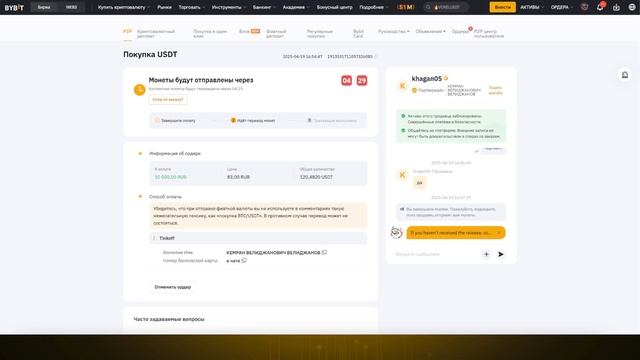The height and width of the screenshot is (360, 640).
Task: Open the language globe icon
Action: pyautogui.click(x=631, y=7)
